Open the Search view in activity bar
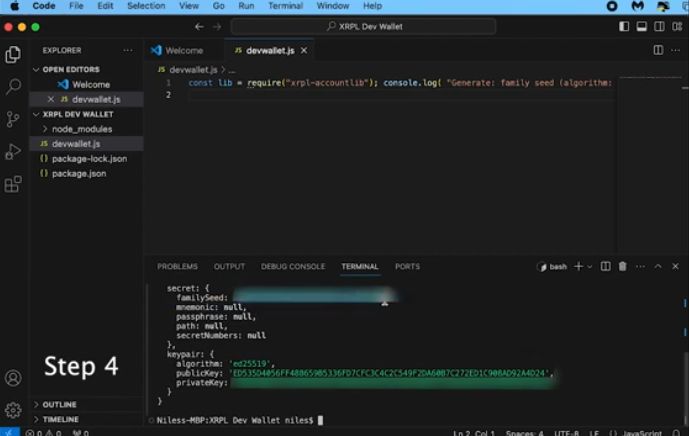The width and height of the screenshot is (689, 436). pyautogui.click(x=13, y=87)
